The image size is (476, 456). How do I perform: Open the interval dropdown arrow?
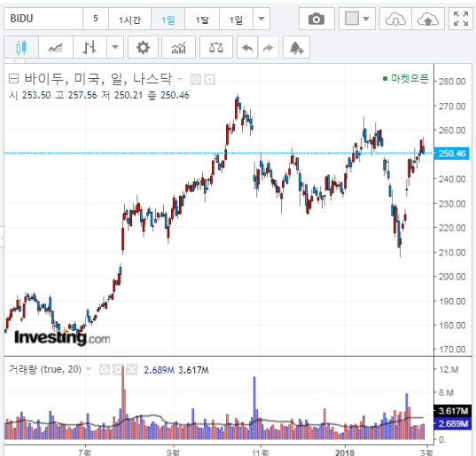[x=261, y=19]
